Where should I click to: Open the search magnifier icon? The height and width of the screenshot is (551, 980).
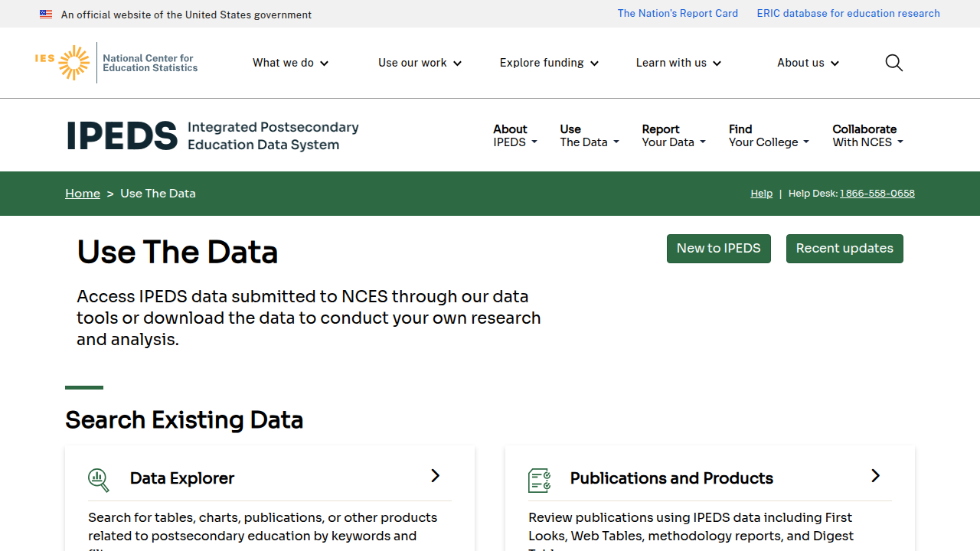[893, 63]
